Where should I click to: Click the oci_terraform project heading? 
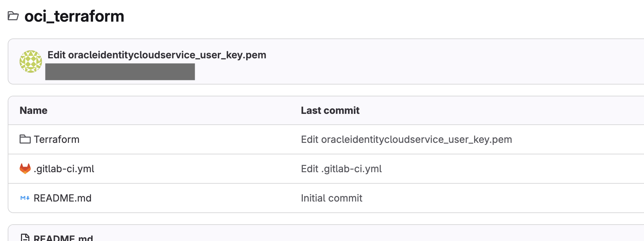pyautogui.click(x=74, y=16)
